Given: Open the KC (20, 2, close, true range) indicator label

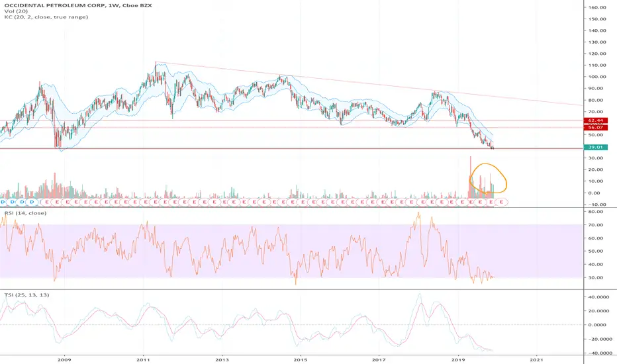Looking at the screenshot, I should click(x=46, y=17).
